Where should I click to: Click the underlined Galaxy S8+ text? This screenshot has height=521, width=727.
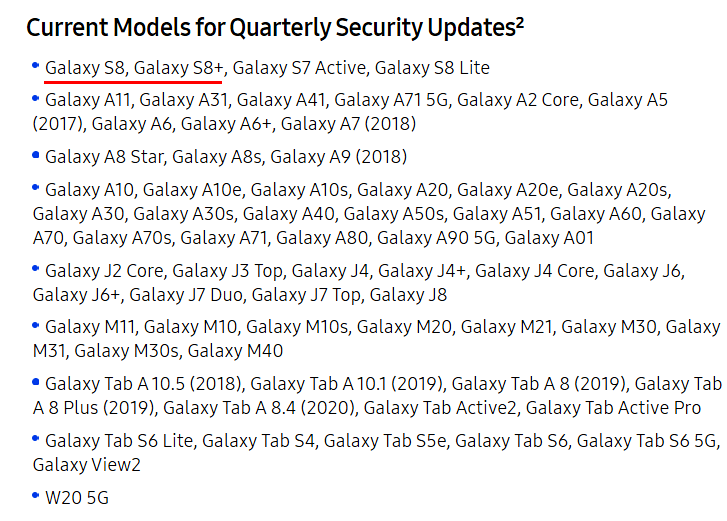[x=180, y=68]
